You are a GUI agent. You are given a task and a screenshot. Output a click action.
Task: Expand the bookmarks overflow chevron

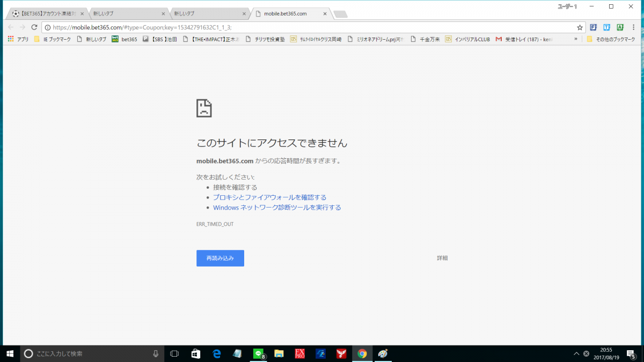tap(576, 39)
